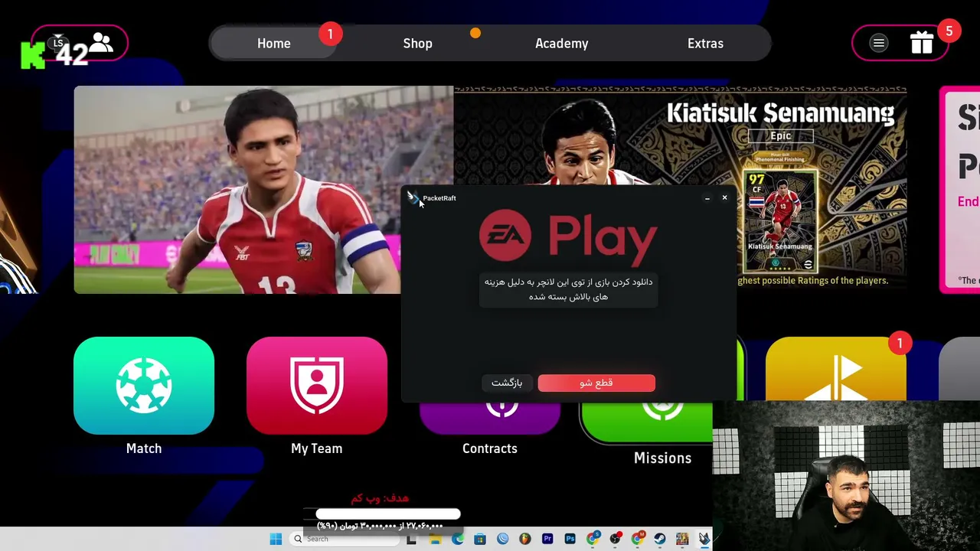Open the Home tab in the game menu

click(274, 44)
